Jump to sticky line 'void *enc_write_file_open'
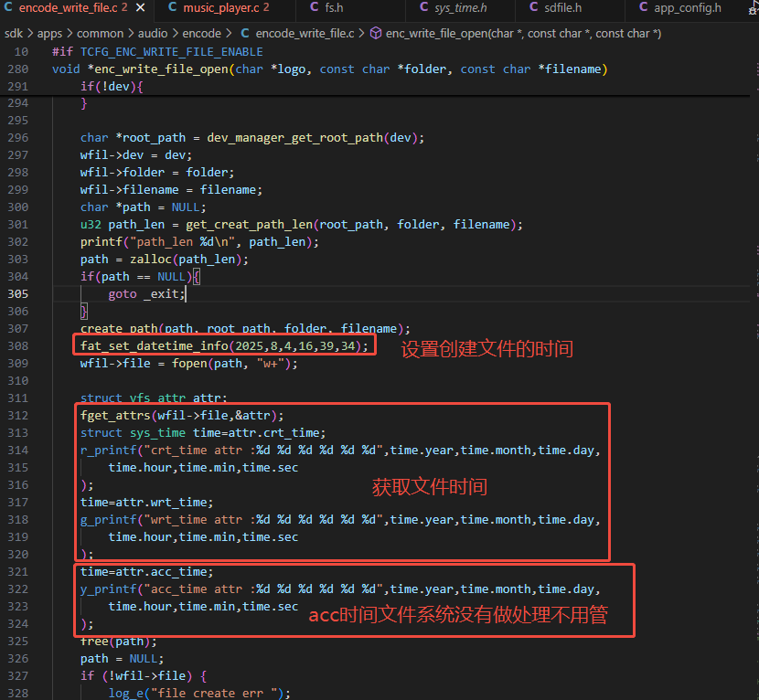 pos(329,69)
